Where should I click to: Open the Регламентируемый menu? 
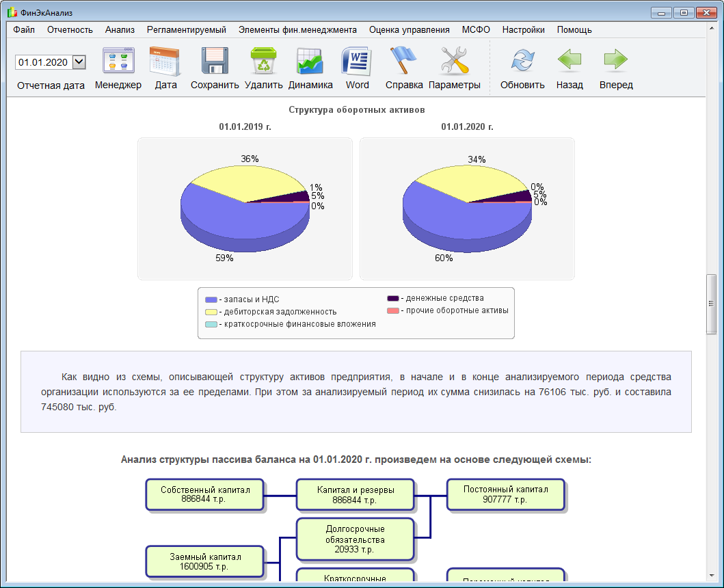187,30
